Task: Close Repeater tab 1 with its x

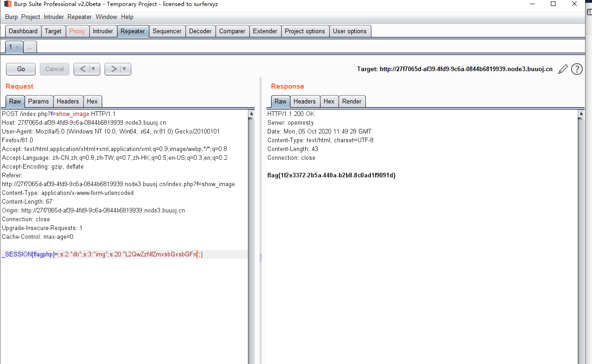Action: [x=17, y=47]
